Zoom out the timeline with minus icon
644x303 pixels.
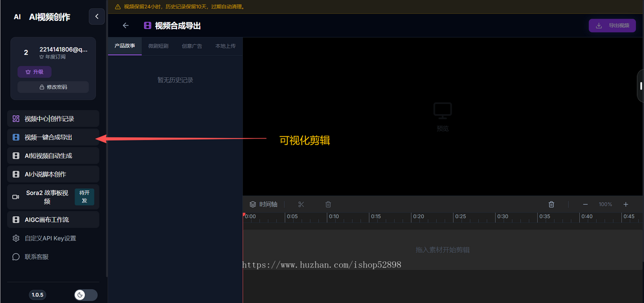pos(586,204)
